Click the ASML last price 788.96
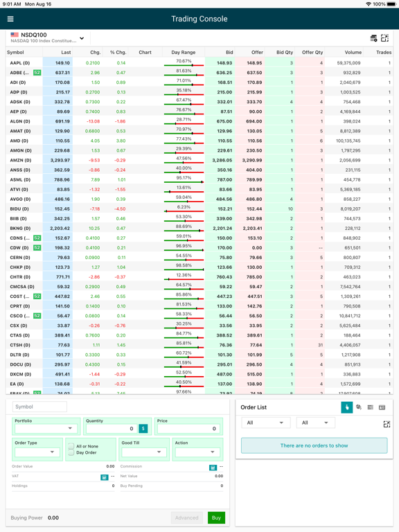The image size is (399, 532). pos(62,179)
